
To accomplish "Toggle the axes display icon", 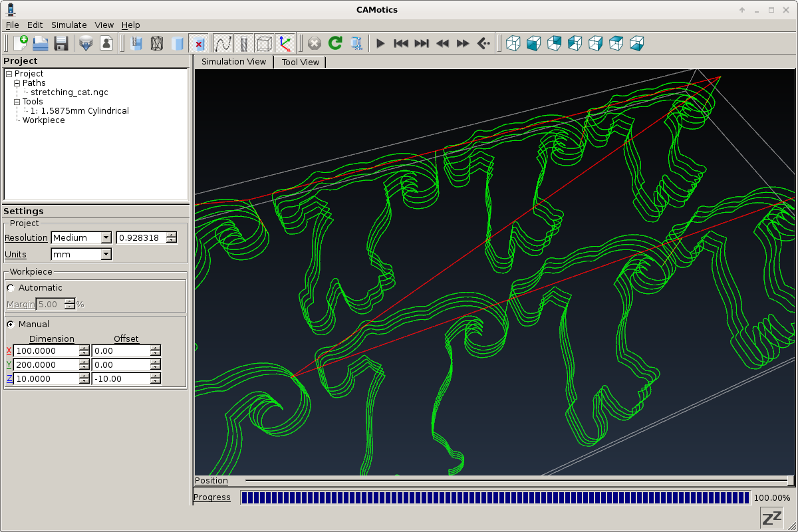I will 285,43.
